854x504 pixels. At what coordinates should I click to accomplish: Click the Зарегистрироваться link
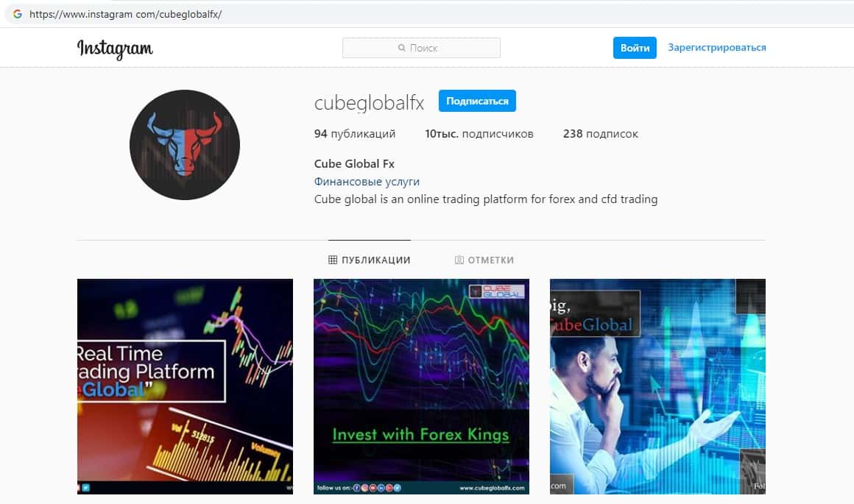tap(717, 47)
